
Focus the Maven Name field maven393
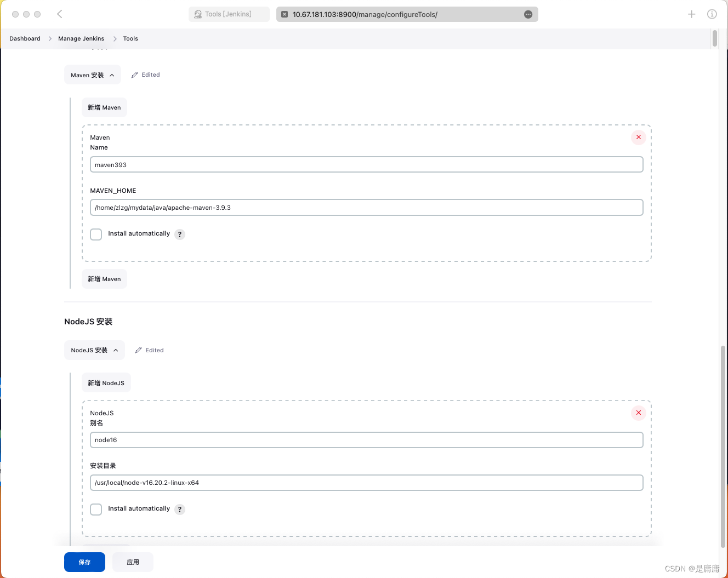(366, 164)
